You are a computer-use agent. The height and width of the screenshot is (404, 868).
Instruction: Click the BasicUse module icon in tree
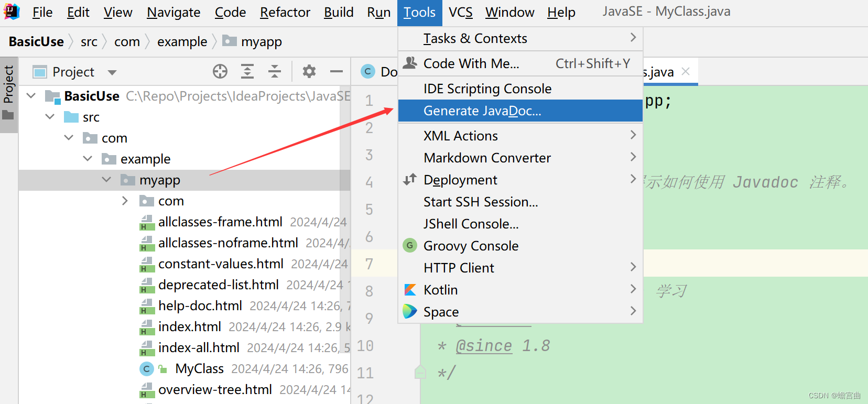pos(52,96)
